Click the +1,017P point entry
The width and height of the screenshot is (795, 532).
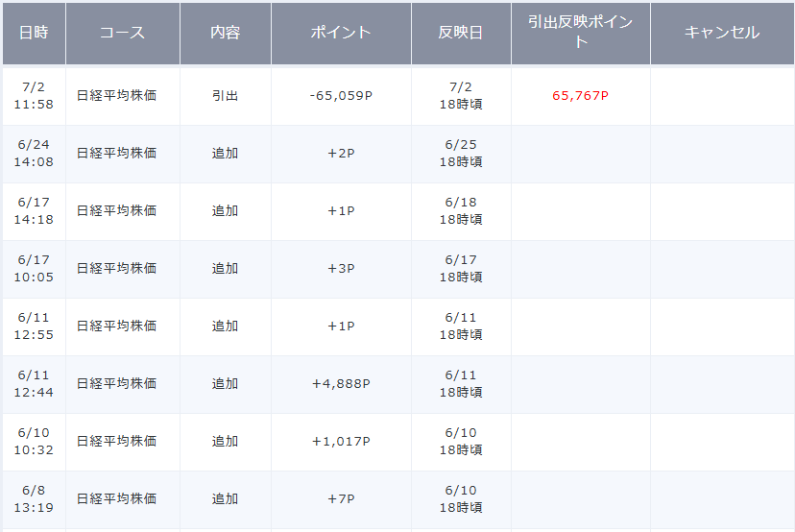(x=341, y=442)
